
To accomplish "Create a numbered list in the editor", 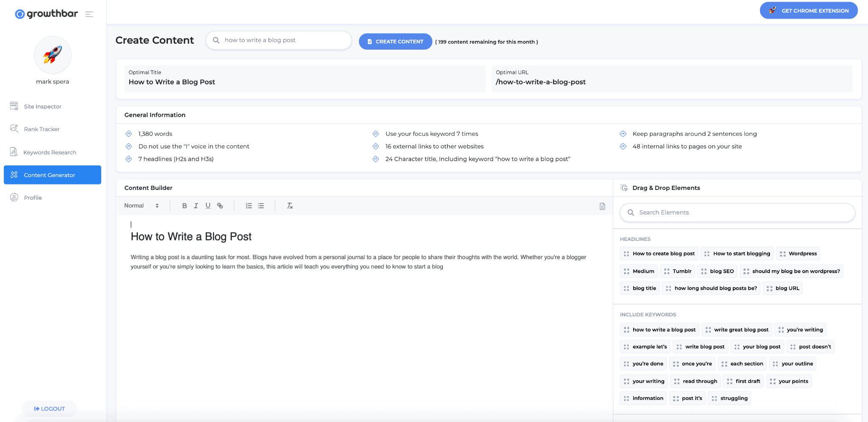I will click(249, 206).
